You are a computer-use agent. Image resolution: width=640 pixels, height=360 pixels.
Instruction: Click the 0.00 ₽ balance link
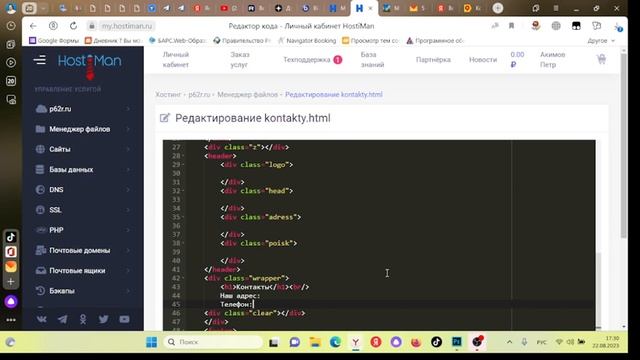coord(517,60)
